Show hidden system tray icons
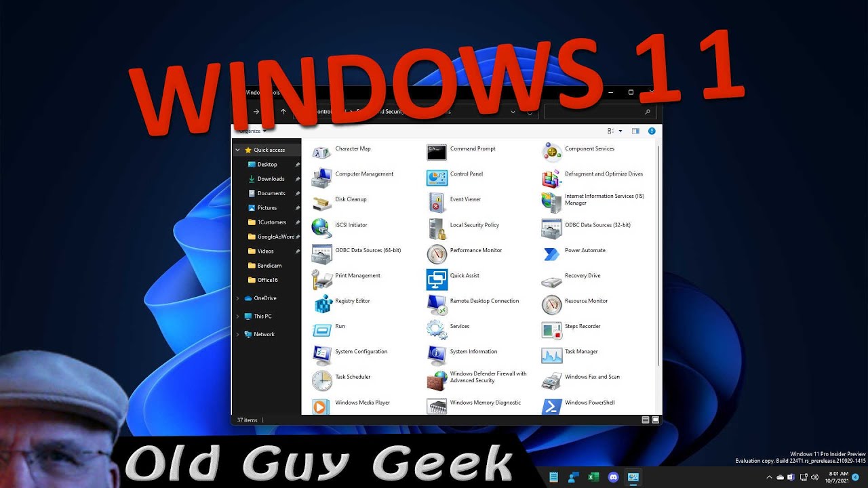The width and height of the screenshot is (868, 488). coord(769,477)
